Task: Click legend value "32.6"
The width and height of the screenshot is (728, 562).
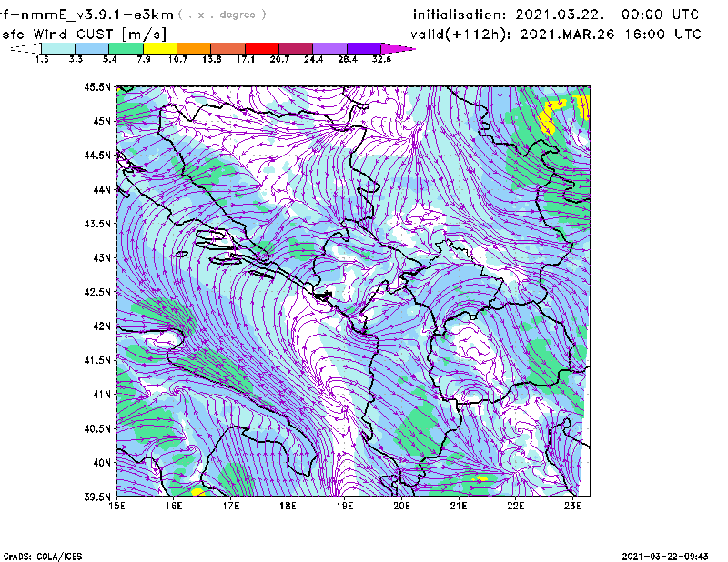Action: point(381,59)
